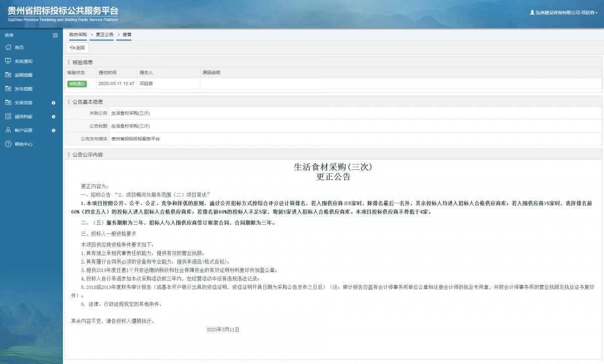Expand the 交易信息 submenu arrow

[x=54, y=103]
